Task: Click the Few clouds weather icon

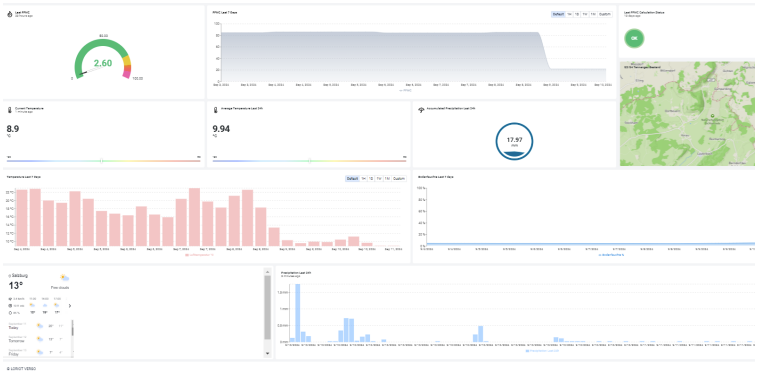Action: pyautogui.click(x=64, y=277)
